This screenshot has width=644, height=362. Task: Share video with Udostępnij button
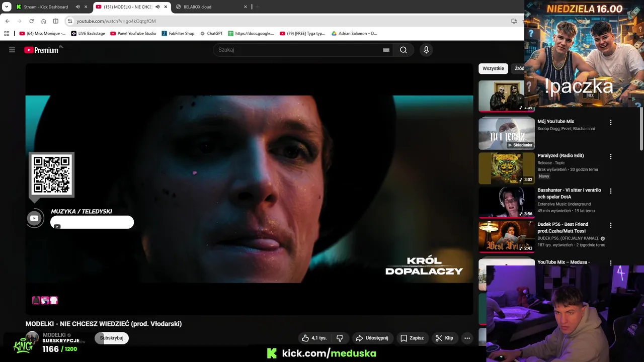pos(372,338)
